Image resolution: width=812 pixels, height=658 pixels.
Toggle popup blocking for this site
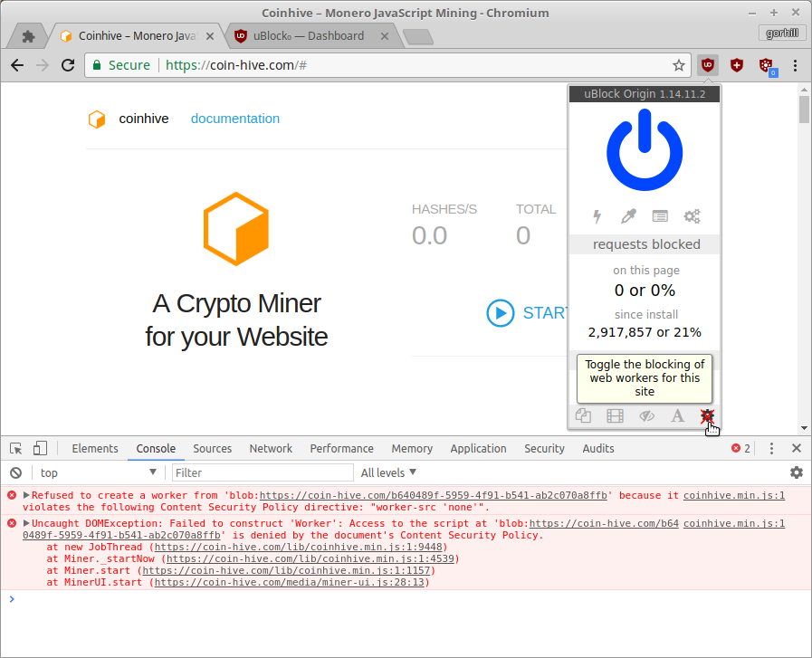coord(583,415)
